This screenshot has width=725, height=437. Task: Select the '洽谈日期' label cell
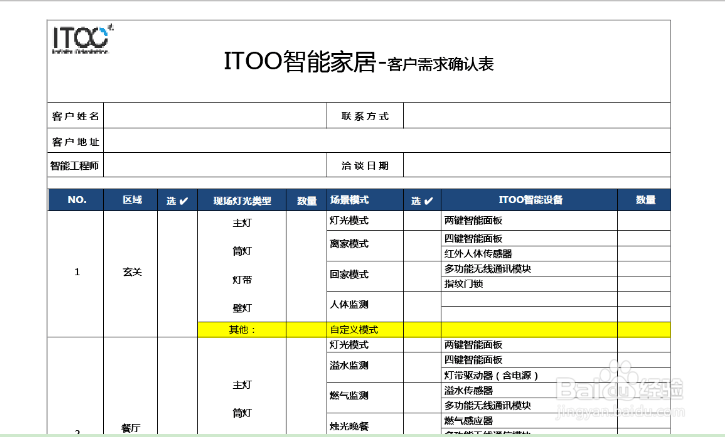(365, 165)
